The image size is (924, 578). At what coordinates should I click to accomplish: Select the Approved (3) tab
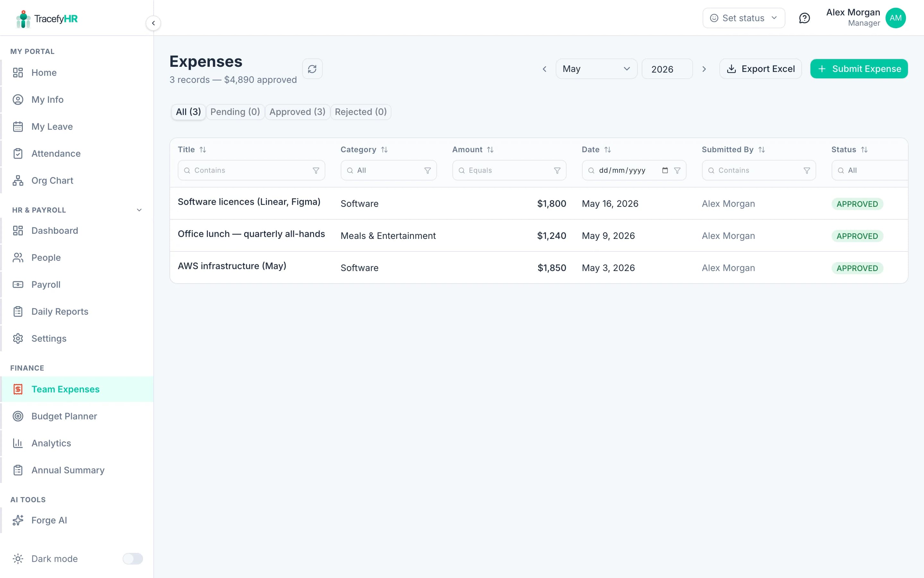coord(297,112)
